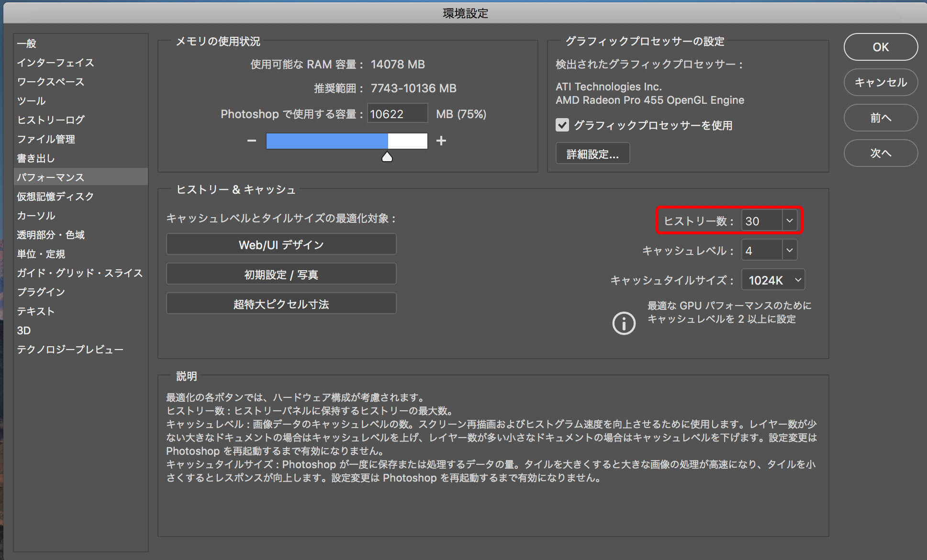This screenshot has width=927, height=560.
Task: Go to previous page with 前へ
Action: click(881, 118)
